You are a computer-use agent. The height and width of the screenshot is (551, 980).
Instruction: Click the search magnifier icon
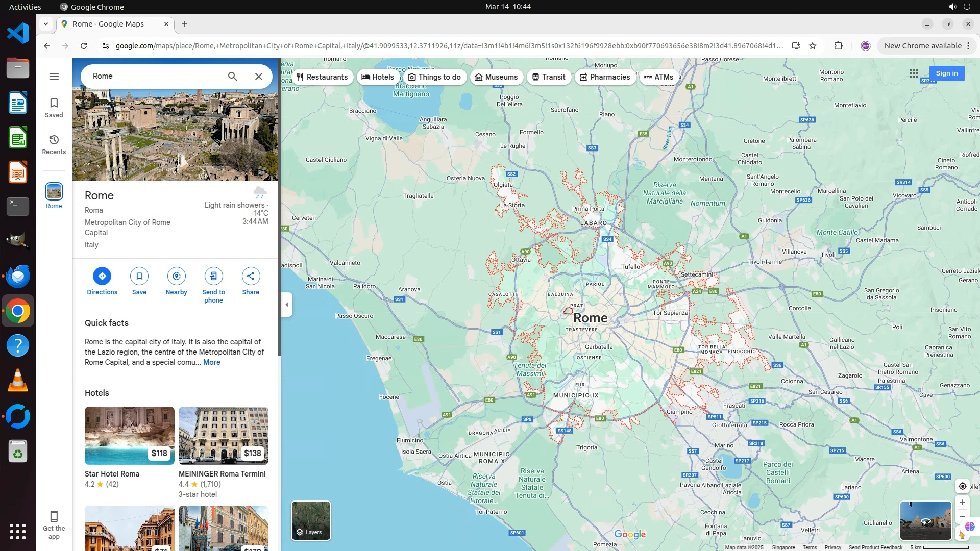click(x=232, y=77)
